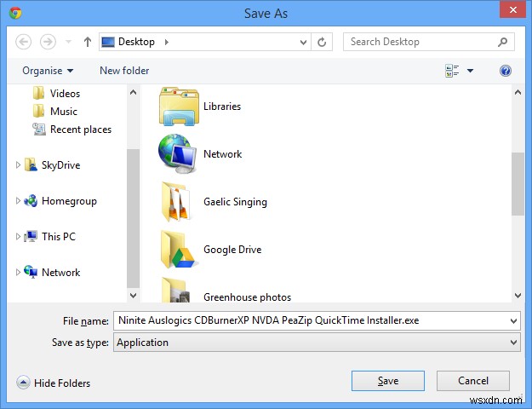Open the File name dropdown arrow
This screenshot has width=532, height=409.
[x=513, y=321]
